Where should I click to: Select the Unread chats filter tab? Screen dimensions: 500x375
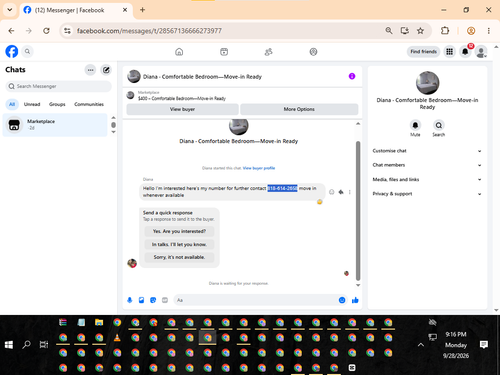click(32, 104)
